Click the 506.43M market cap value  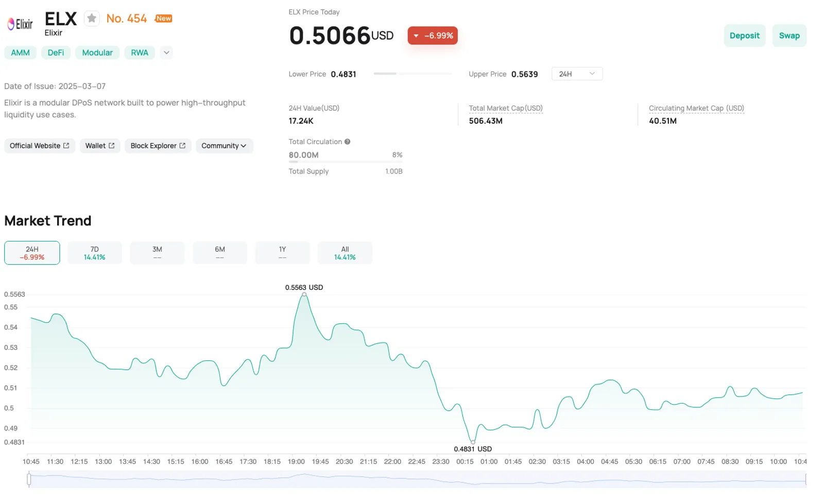click(x=486, y=121)
